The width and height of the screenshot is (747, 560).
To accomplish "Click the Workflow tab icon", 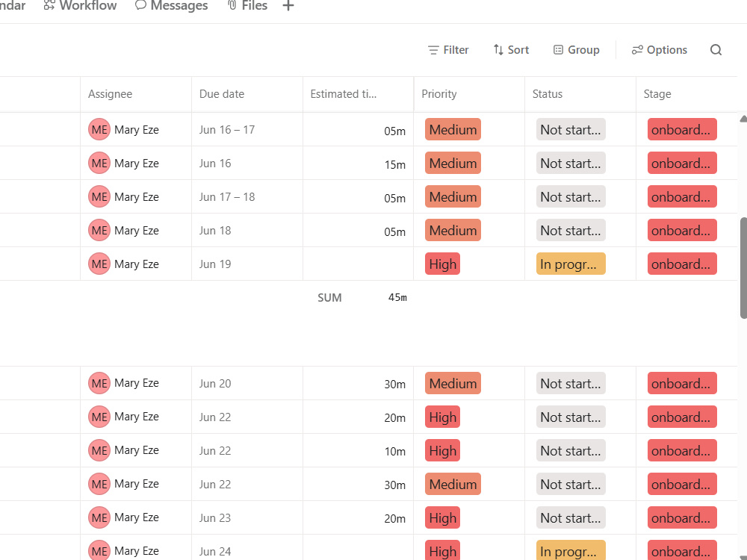I will [49, 5].
